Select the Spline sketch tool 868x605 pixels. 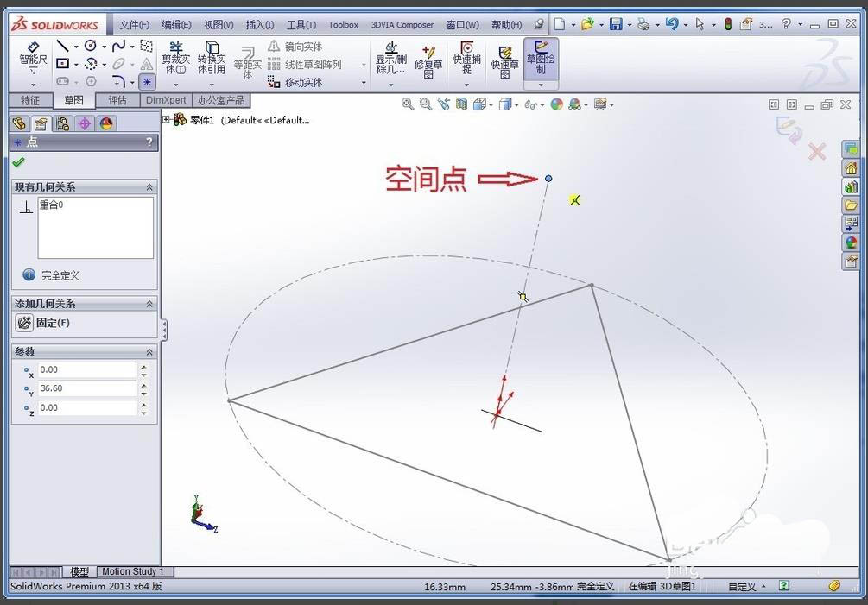(118, 46)
